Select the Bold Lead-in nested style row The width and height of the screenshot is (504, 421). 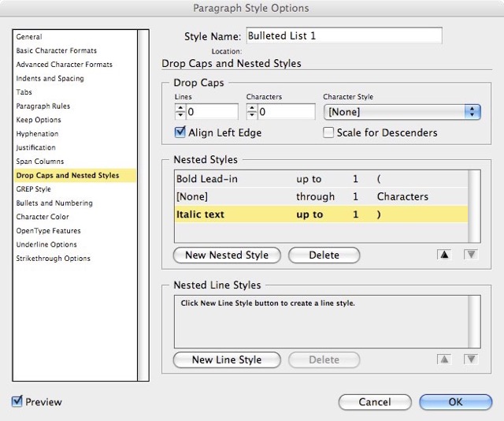321,179
